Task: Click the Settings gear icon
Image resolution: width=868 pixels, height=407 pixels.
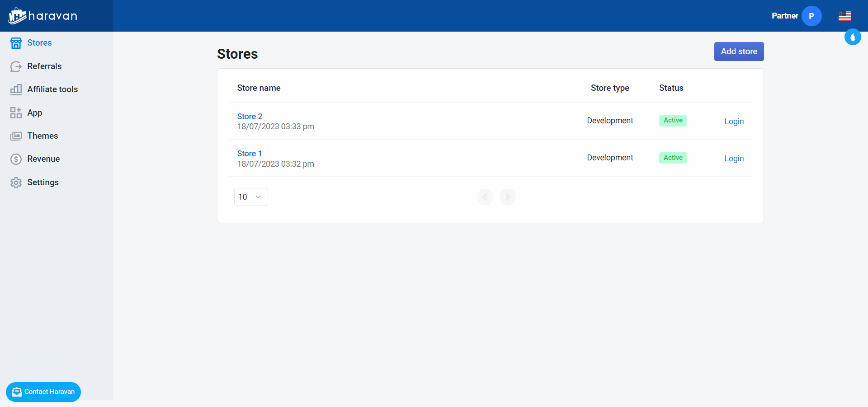Action: tap(16, 182)
